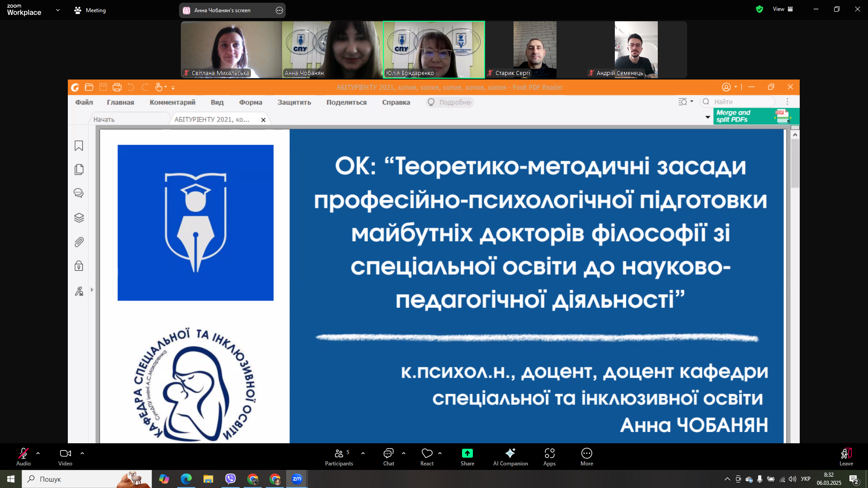Click the green Share screen icon
The width and height of the screenshot is (868, 488).
pyautogui.click(x=467, y=453)
